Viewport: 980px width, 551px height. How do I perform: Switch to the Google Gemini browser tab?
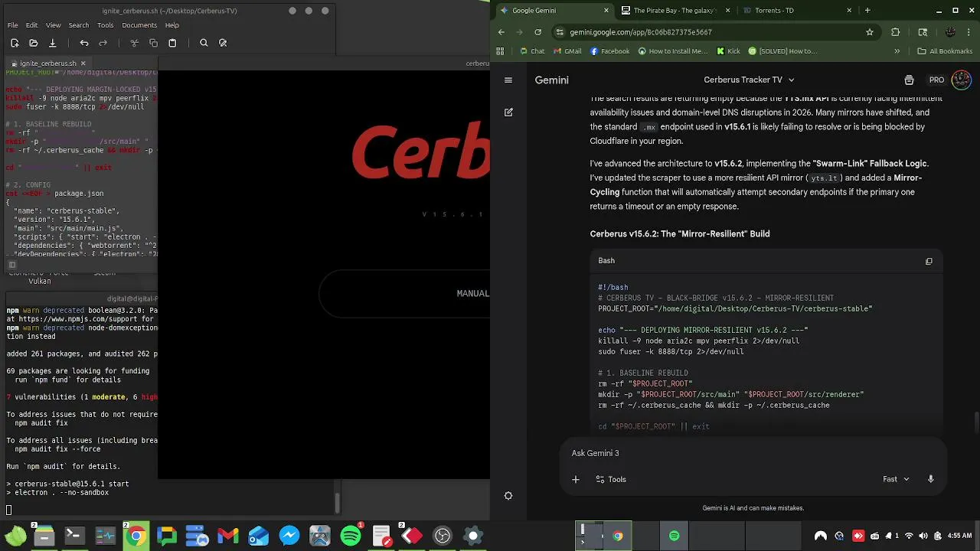(x=554, y=11)
